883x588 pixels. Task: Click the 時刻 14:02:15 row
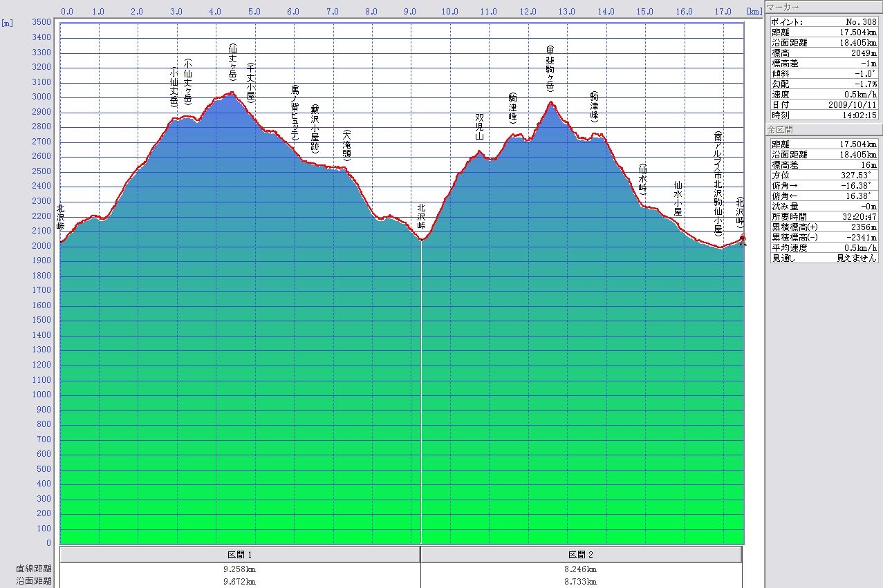click(824, 115)
